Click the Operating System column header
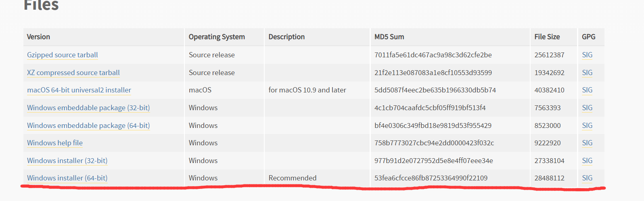Screen dimensions: 644x201 pos(217,37)
